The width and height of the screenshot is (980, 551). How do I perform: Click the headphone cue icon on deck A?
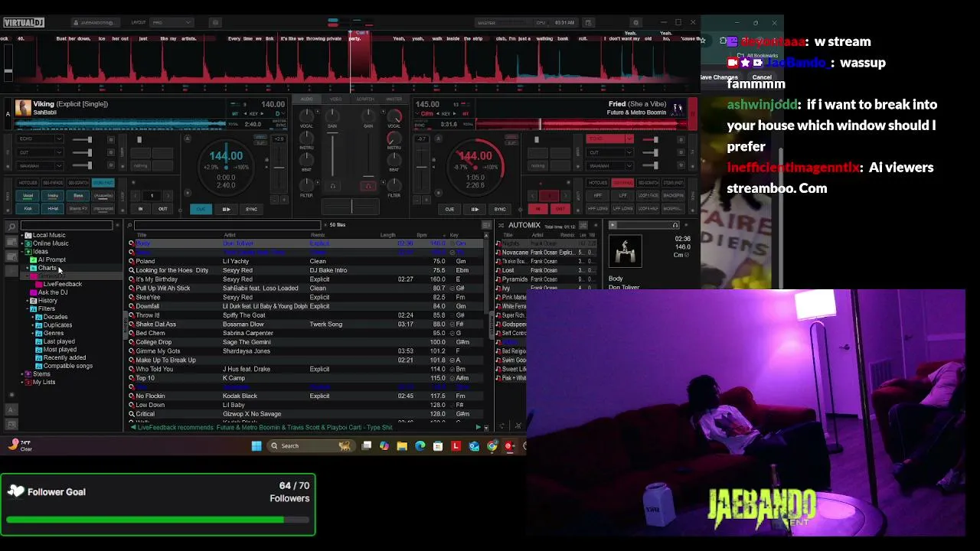[x=332, y=186]
